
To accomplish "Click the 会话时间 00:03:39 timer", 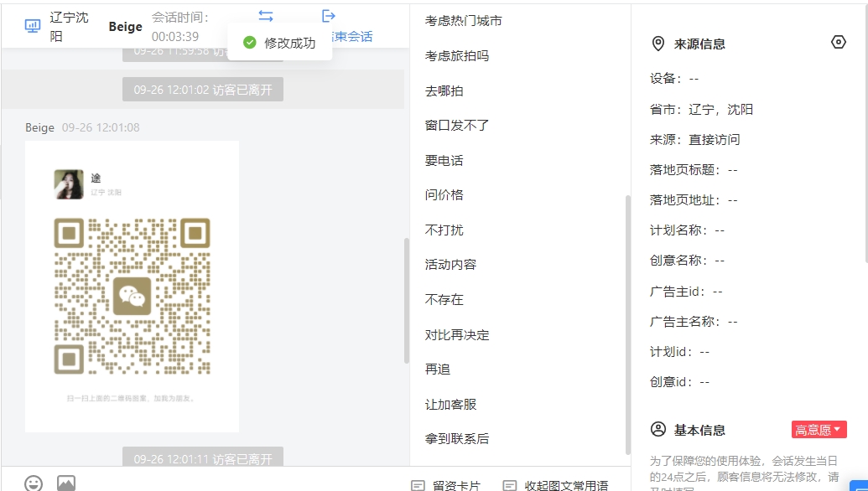I will click(x=180, y=27).
